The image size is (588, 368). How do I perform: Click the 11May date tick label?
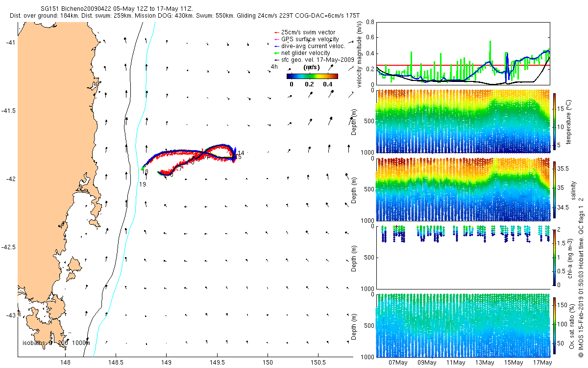(456, 363)
